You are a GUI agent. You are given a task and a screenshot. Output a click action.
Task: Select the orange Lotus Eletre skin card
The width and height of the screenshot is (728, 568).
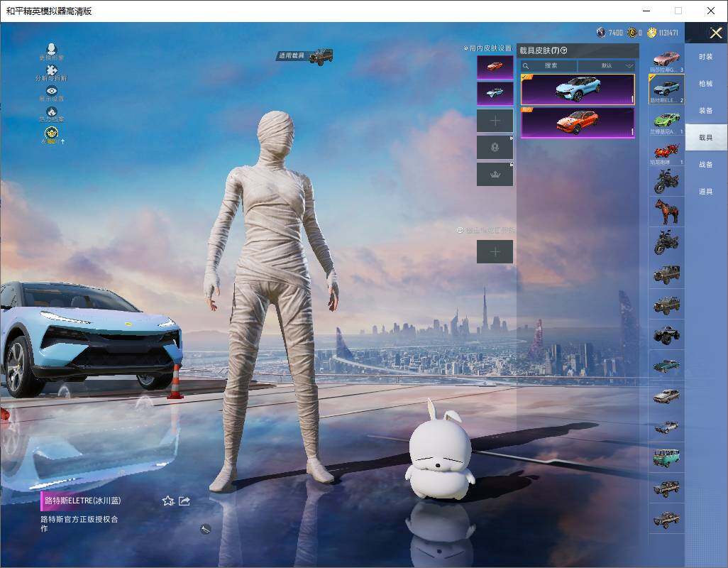578,123
